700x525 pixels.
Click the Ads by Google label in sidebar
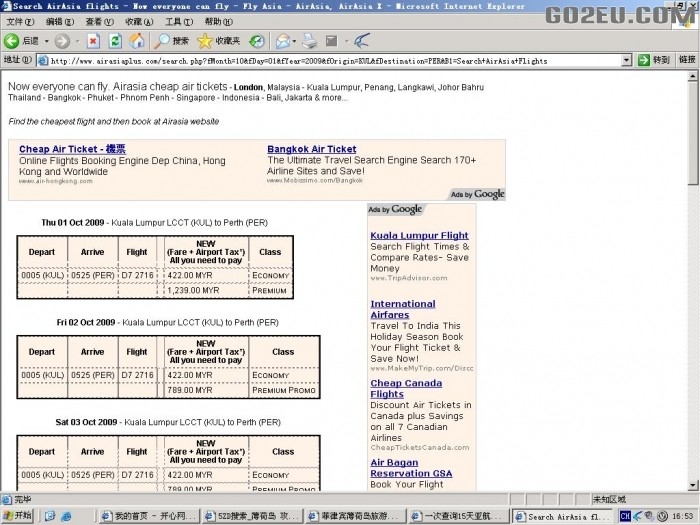tap(395, 209)
